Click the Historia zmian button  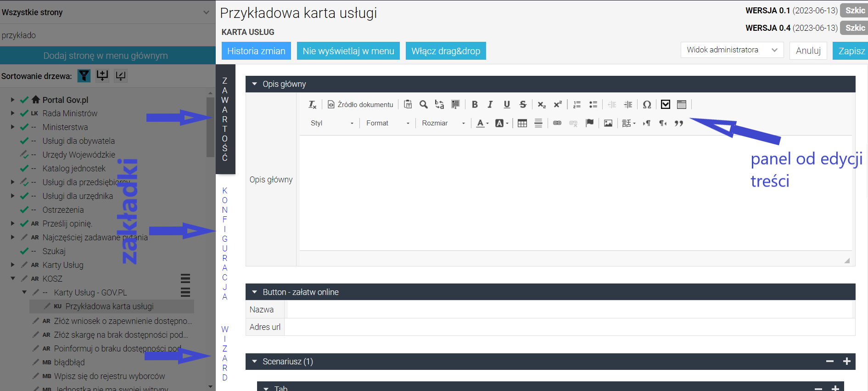[256, 51]
